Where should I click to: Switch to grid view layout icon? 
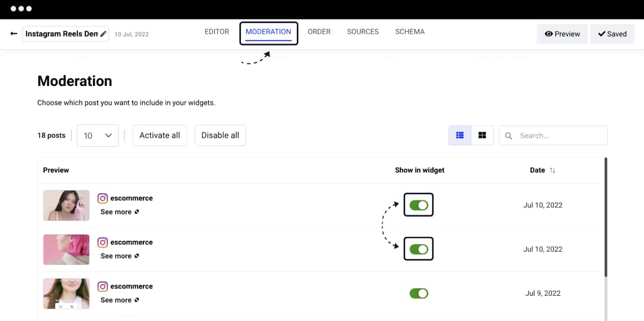pyautogui.click(x=482, y=135)
